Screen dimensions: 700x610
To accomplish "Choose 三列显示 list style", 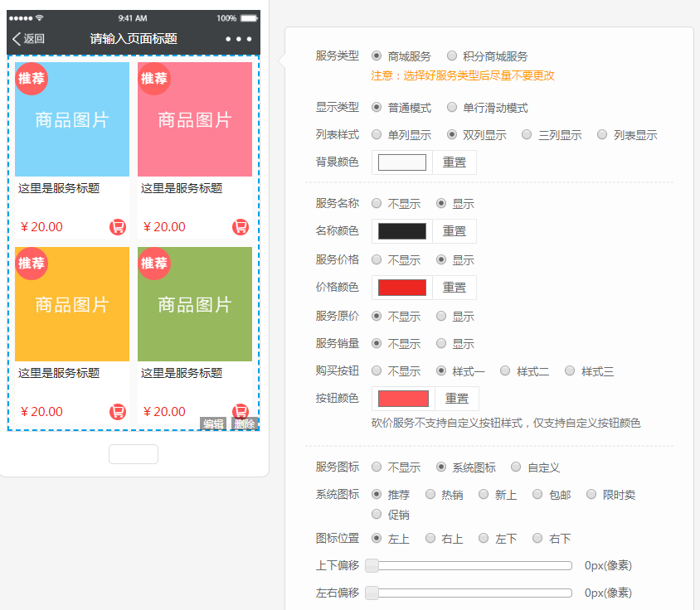I will pyautogui.click(x=527, y=135).
